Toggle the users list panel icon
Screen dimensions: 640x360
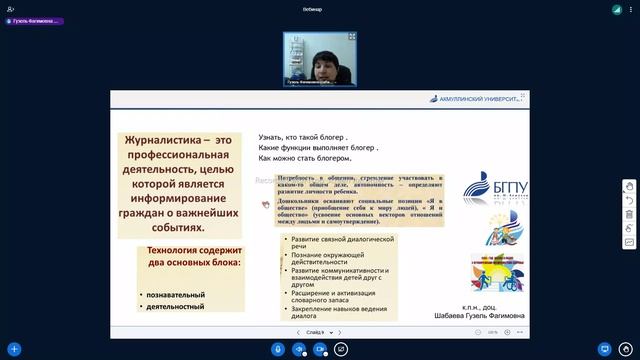[x=11, y=9]
